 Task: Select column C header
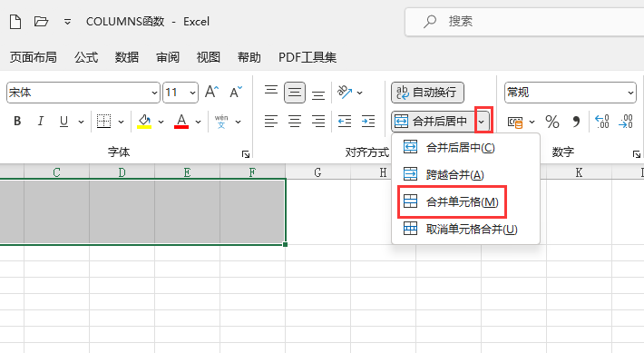[56, 172]
